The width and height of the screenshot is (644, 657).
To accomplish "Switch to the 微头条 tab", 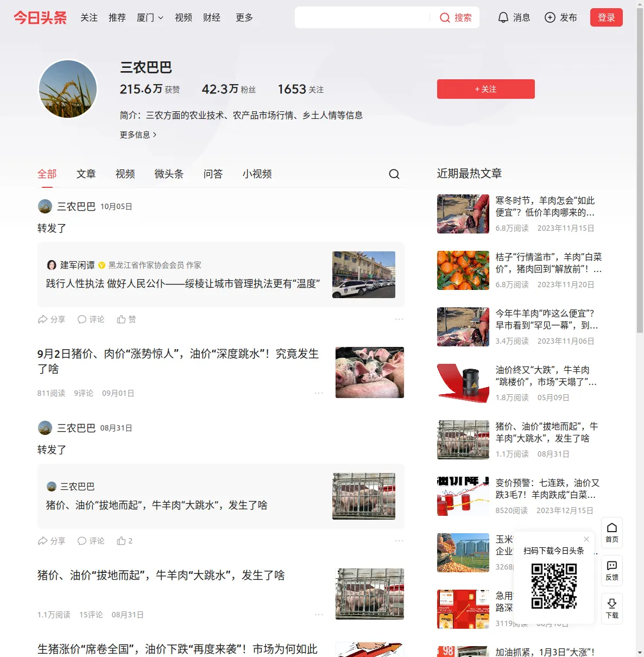I will tap(169, 174).
